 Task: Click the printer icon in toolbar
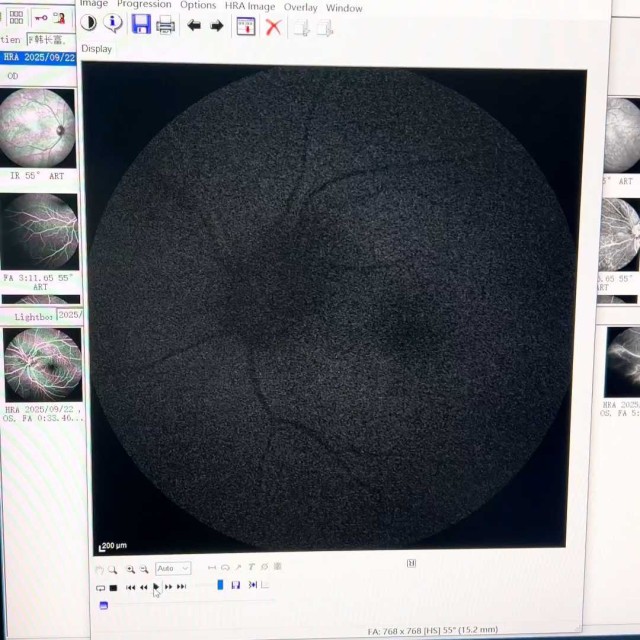coord(166,26)
